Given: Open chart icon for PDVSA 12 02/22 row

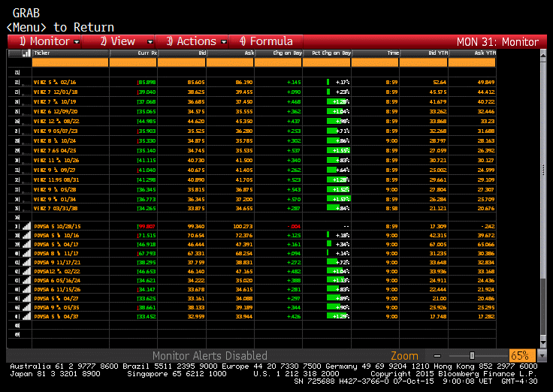Looking at the screenshot, I should point(26,271).
